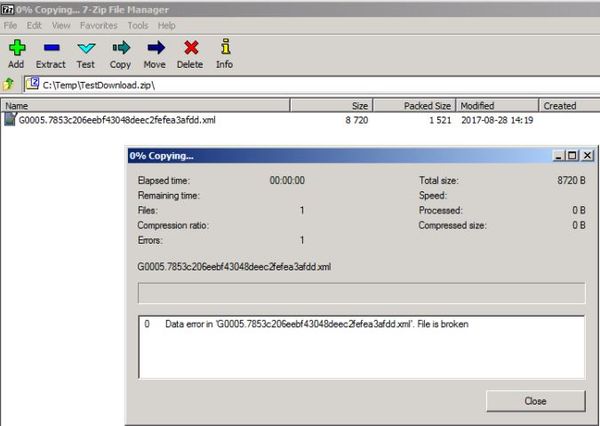Screen dimensions: 600x426
Task: Open the Info properties icon
Action: [225, 47]
